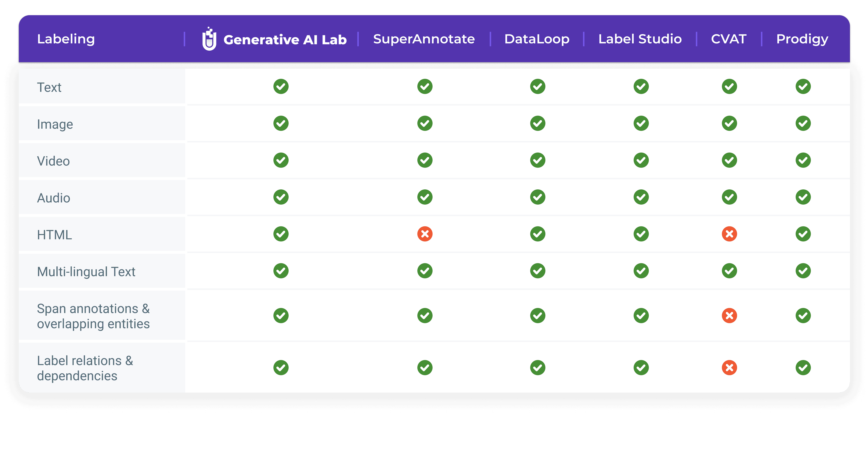868x454 pixels.
Task: Click green check for HTML under DataLoop
Action: coord(538,234)
